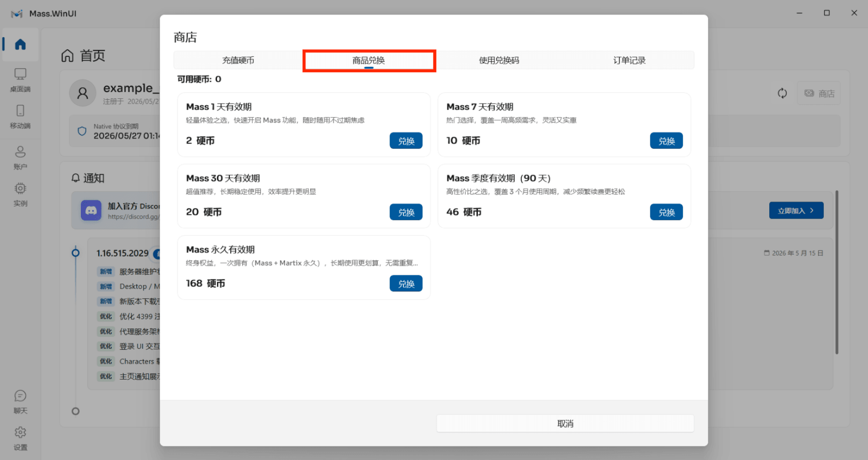Switch to the 使用兑换码 tab
The height and width of the screenshot is (460, 868).
point(499,60)
